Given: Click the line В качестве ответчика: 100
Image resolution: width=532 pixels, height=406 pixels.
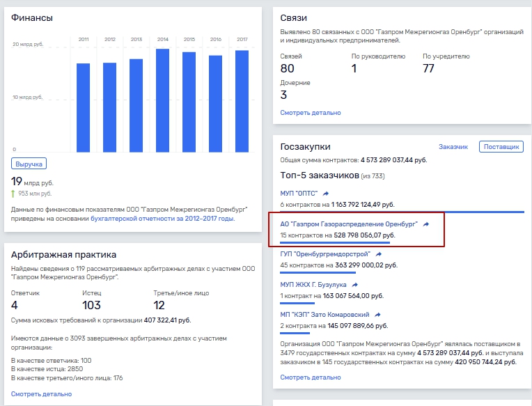Looking at the screenshot, I should click(x=52, y=361).
